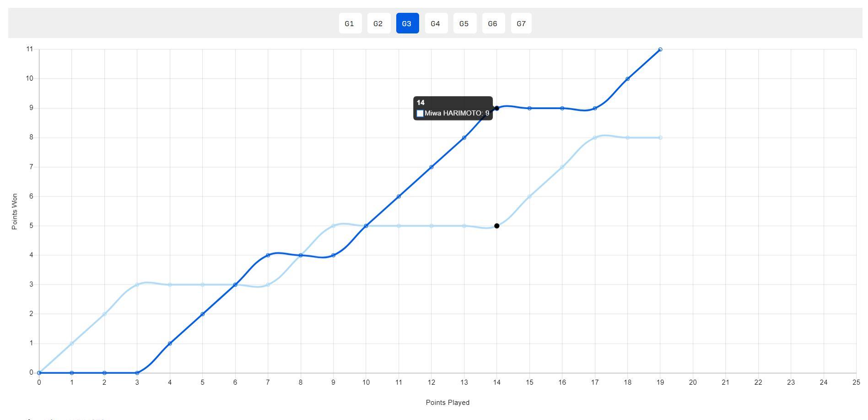Image resolution: width=868 pixels, height=420 pixels.
Task: Click the shared origin point at 0 points played
Action: (39, 373)
